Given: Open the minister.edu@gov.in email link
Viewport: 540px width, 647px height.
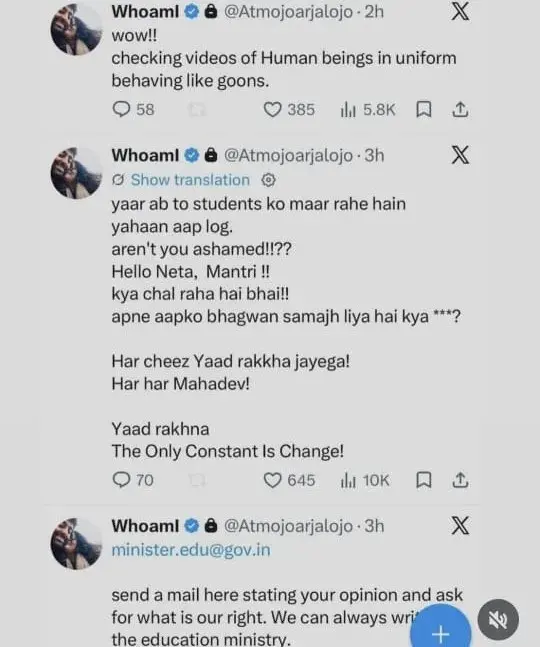Looking at the screenshot, I should coord(191,550).
